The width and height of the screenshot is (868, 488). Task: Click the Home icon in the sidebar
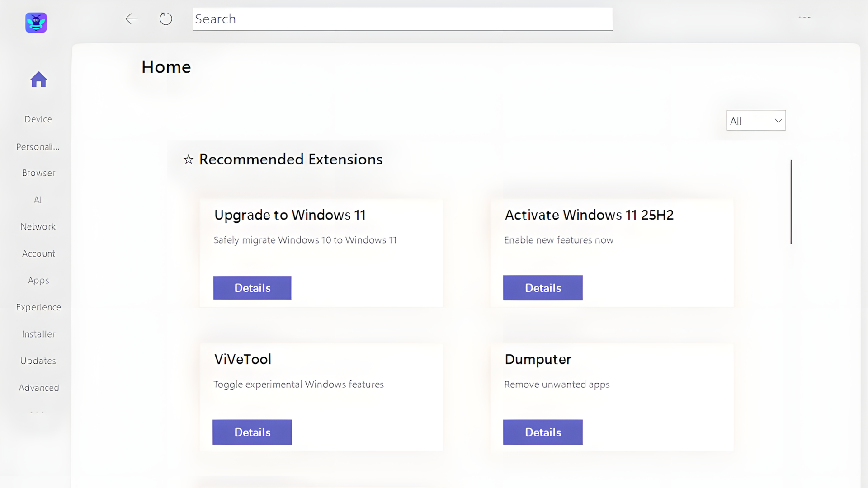[39, 80]
